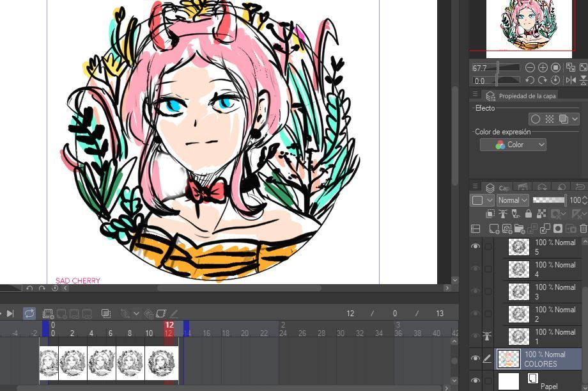Open the layer search tab icon
This screenshot has width=588, height=391.
click(561, 187)
